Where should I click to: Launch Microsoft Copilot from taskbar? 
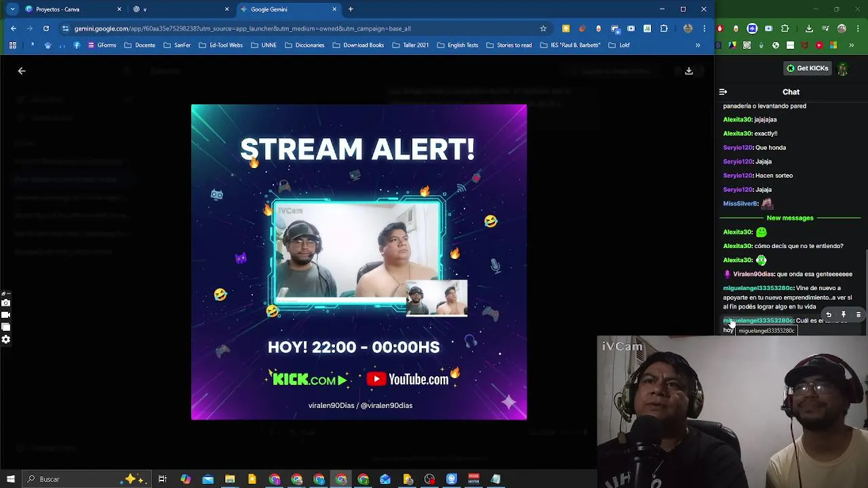point(185,479)
